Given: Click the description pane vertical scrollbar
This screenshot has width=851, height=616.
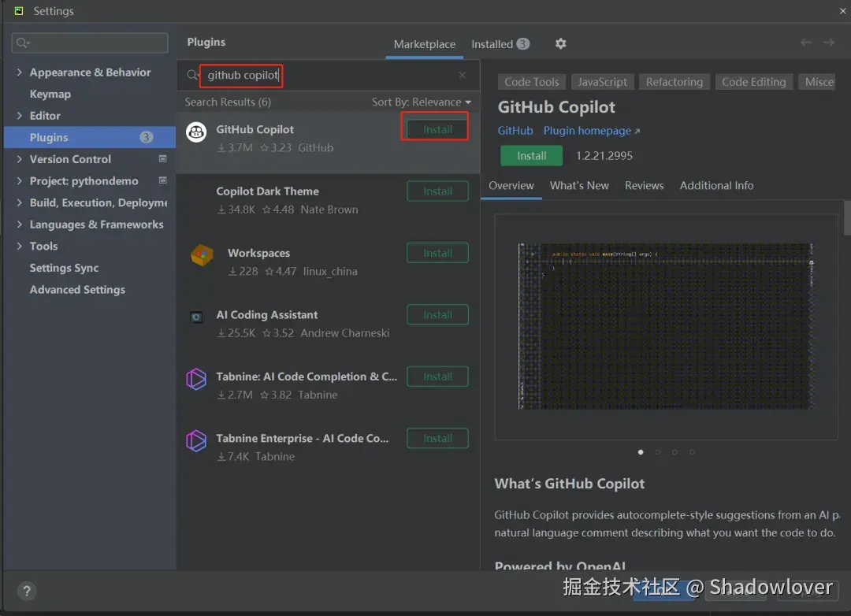Looking at the screenshot, I should coord(847,217).
